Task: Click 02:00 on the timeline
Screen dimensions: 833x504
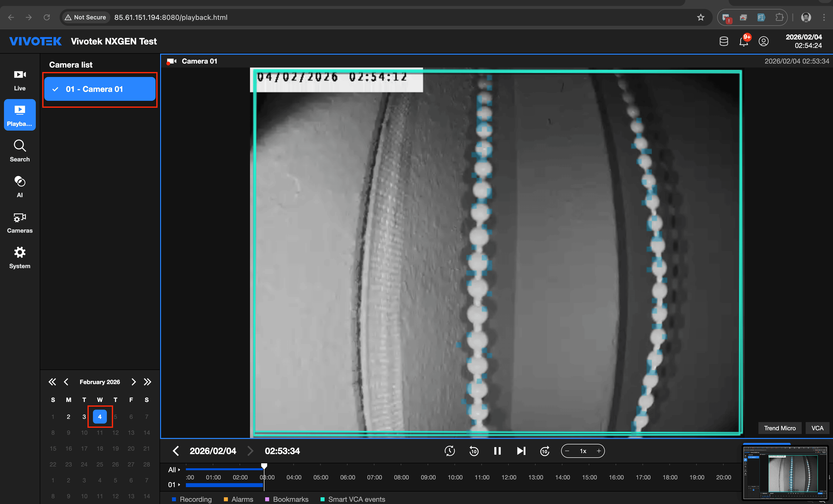Action: click(240, 477)
